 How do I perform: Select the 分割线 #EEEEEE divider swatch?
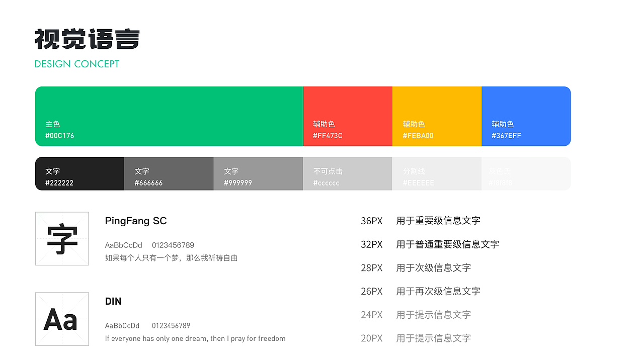point(437,173)
